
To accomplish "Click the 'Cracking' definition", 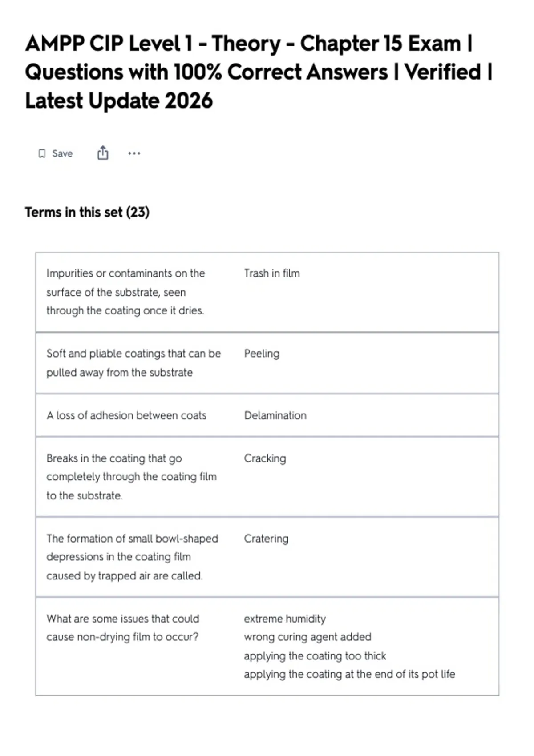I will click(265, 458).
